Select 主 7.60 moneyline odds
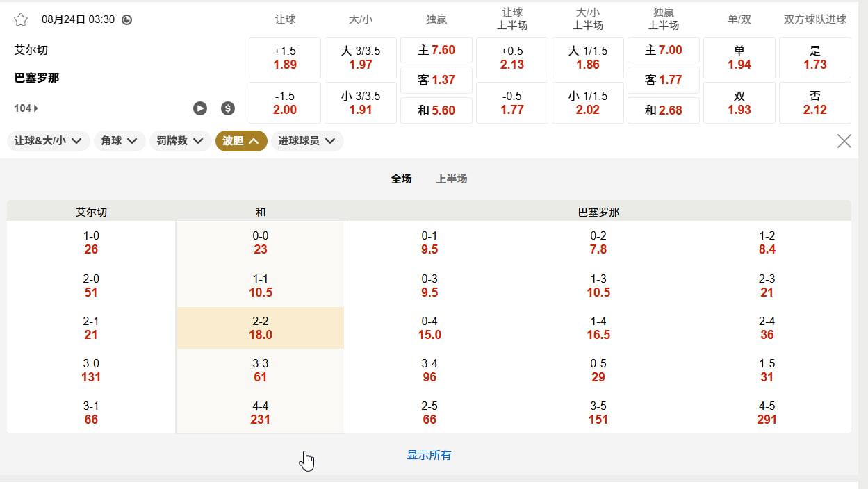868x489 pixels. (436, 50)
